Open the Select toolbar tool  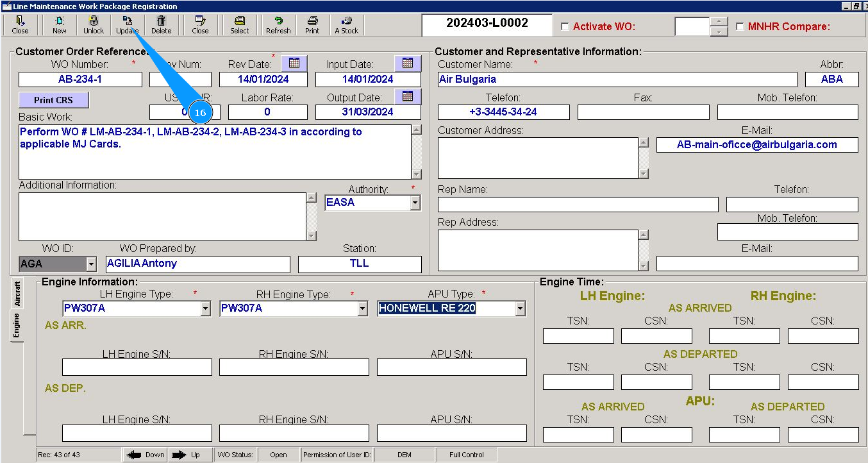240,25
